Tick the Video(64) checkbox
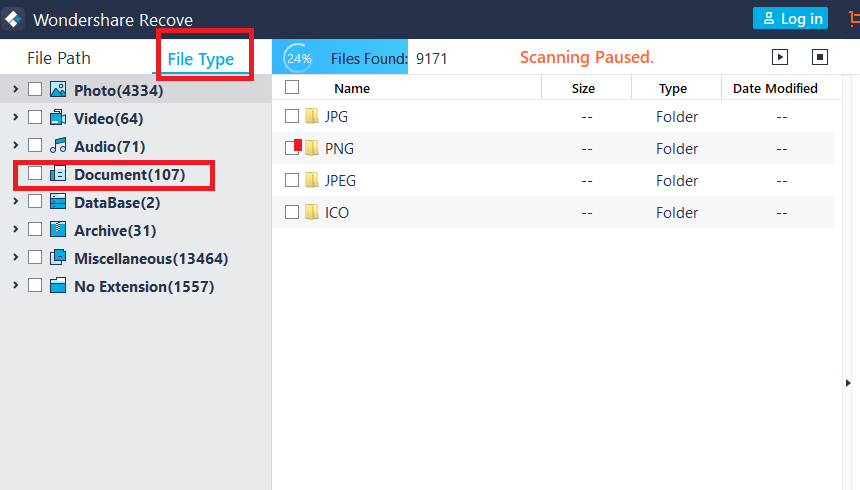Viewport: 860px width, 490px height. tap(35, 117)
